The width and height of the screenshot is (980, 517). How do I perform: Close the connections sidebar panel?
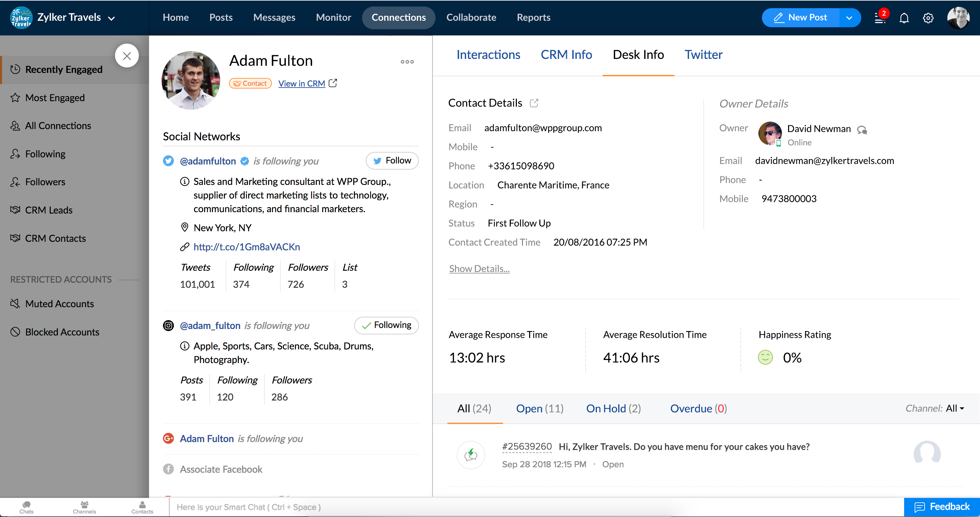point(127,56)
